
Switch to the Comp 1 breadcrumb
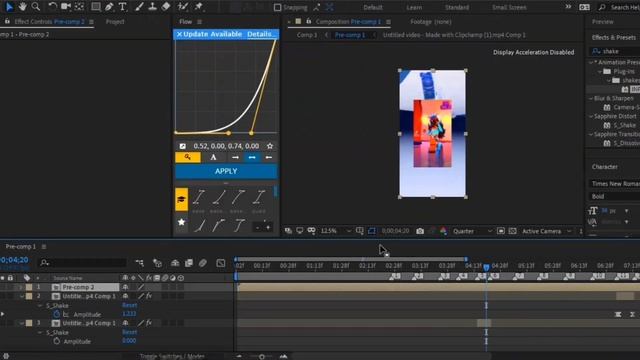[307, 35]
